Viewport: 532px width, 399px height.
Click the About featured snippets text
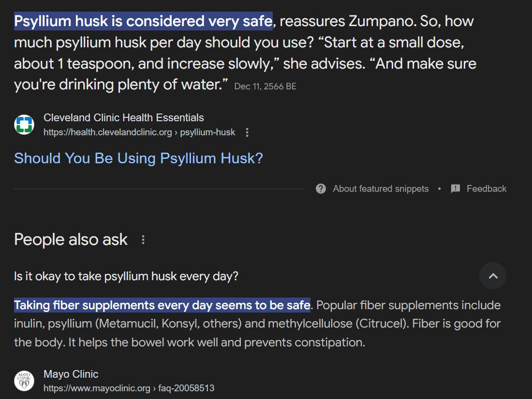coord(381,188)
